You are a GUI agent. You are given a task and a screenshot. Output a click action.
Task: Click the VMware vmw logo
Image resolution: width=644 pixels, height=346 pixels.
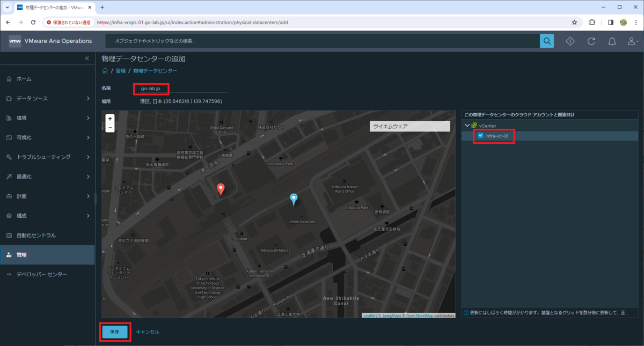point(15,41)
